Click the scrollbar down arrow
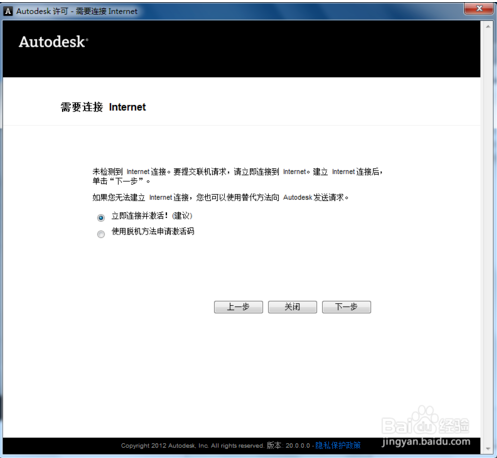 pyautogui.click(x=488, y=449)
